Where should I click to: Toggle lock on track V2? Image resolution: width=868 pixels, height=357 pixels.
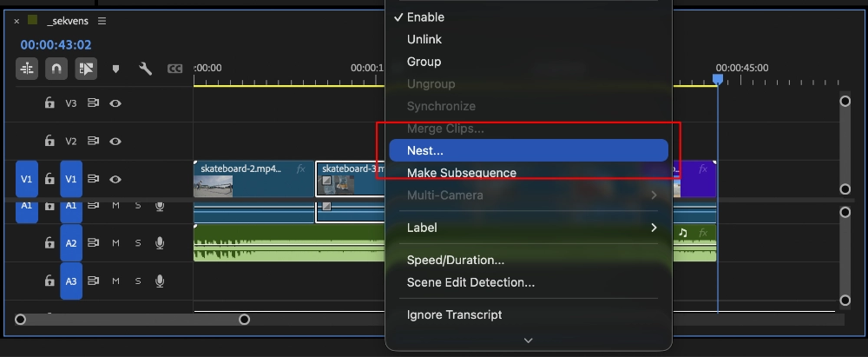(49, 142)
